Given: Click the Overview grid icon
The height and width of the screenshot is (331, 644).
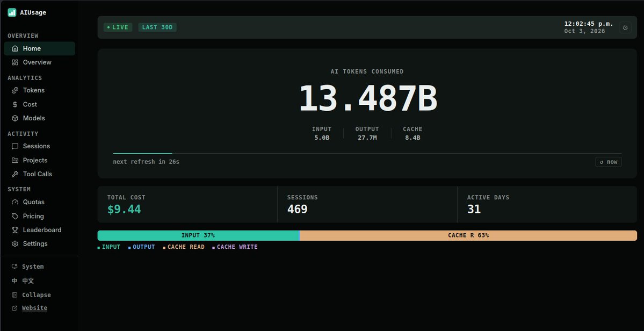Looking at the screenshot, I should (x=15, y=62).
